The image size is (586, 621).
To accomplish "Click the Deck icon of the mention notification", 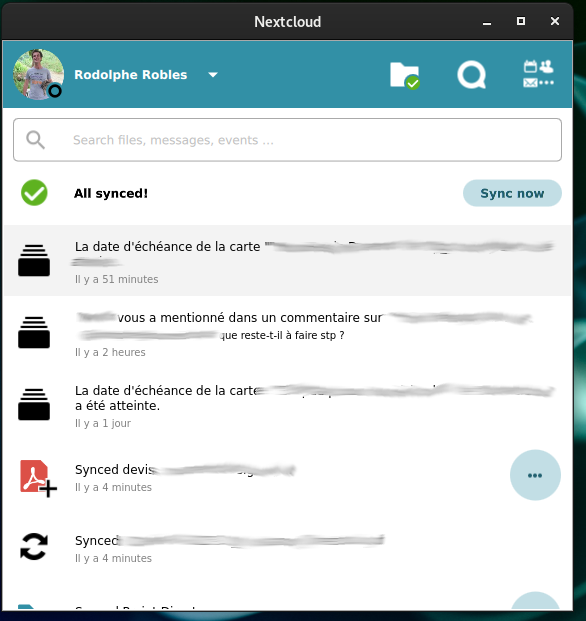I will pos(34,332).
